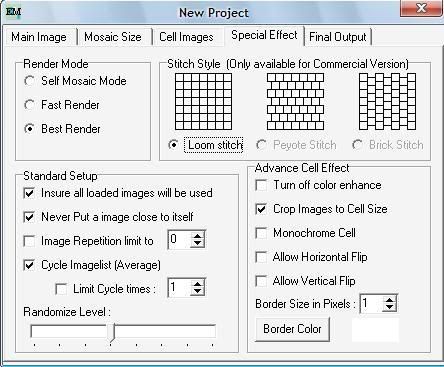This screenshot has height=367, width=444.
Task: Click the Border Color button
Action: pyautogui.click(x=292, y=329)
